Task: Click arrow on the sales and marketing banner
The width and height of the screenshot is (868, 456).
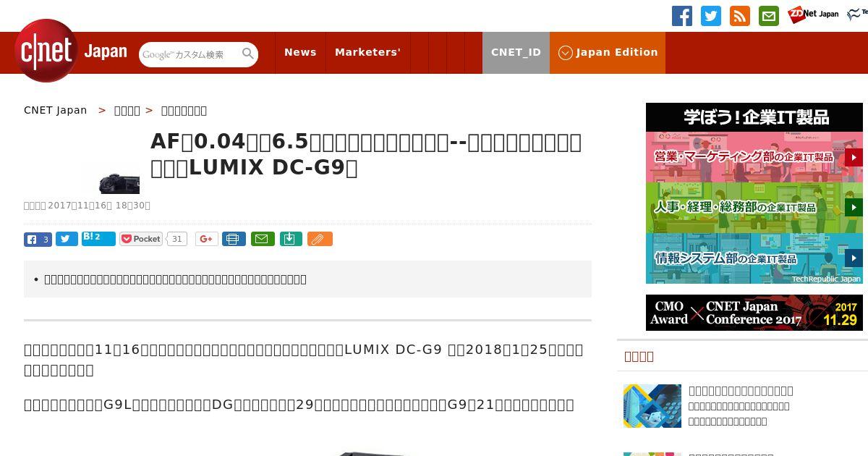Action: pyautogui.click(x=854, y=157)
